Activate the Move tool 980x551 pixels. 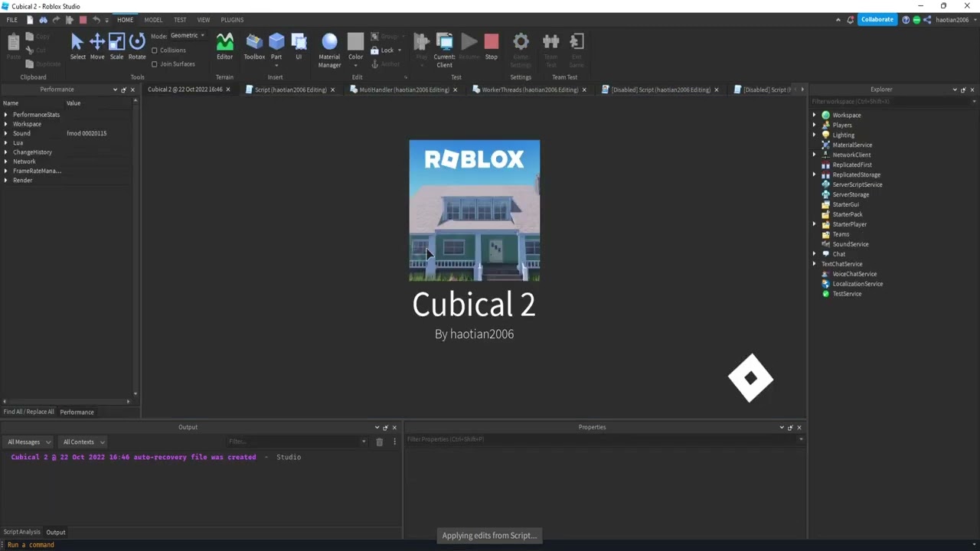[97, 47]
